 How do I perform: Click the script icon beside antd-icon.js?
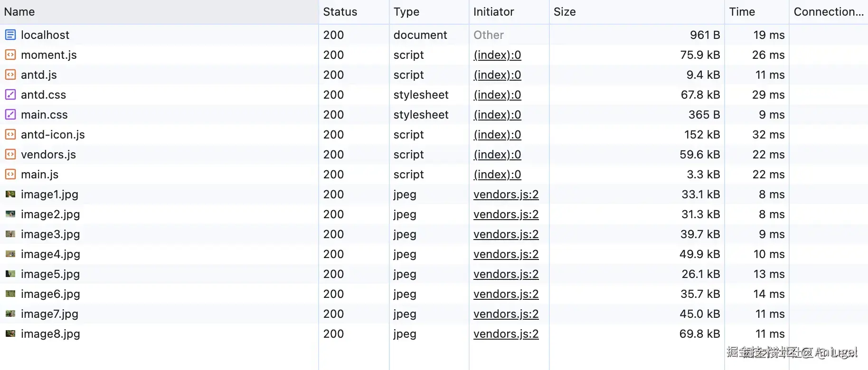tap(10, 134)
